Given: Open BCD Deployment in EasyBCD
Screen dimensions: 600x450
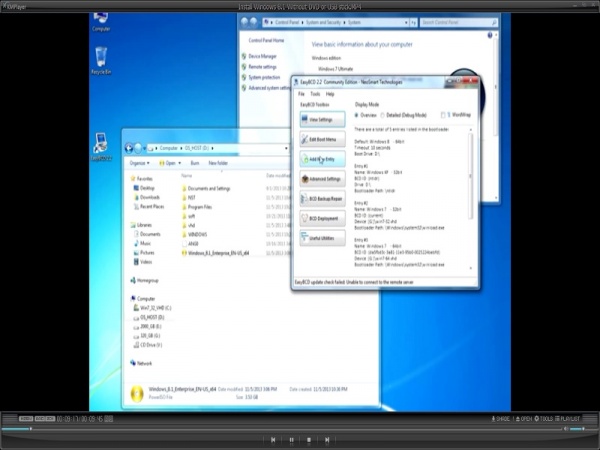Looking at the screenshot, I should tap(322, 218).
